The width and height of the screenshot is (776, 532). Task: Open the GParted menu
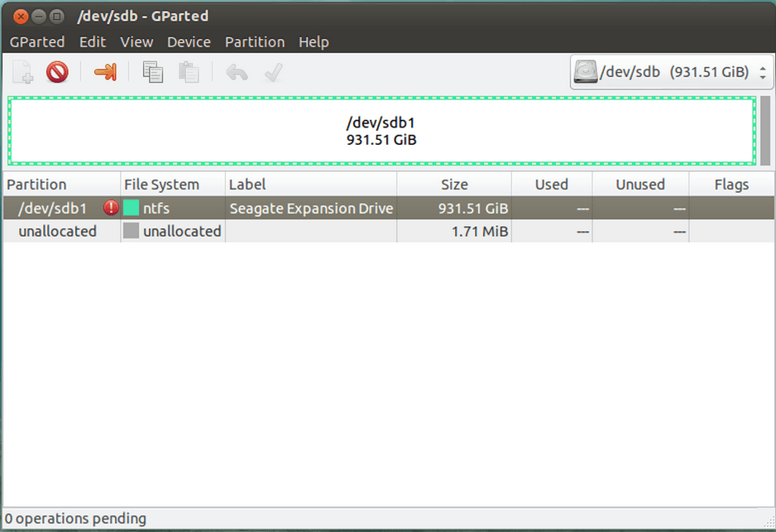point(37,42)
